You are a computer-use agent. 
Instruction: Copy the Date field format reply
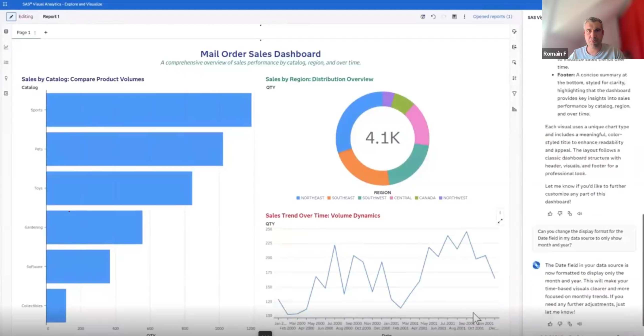click(569, 324)
